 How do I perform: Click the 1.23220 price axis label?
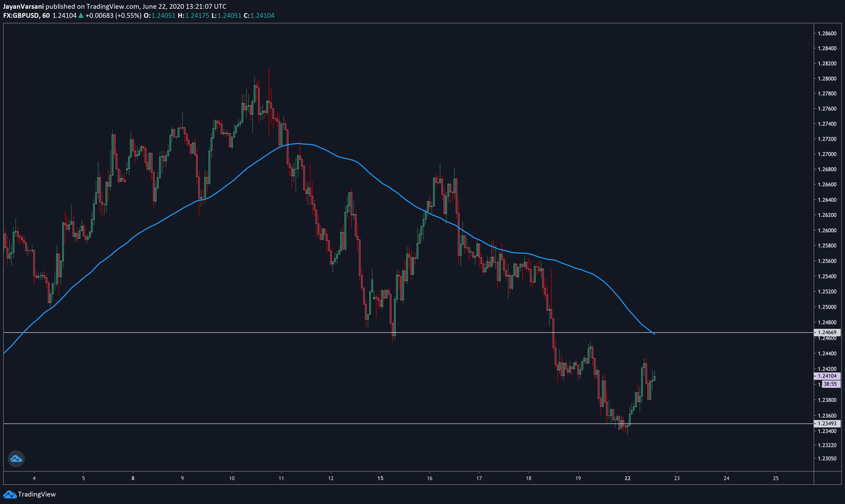click(827, 445)
